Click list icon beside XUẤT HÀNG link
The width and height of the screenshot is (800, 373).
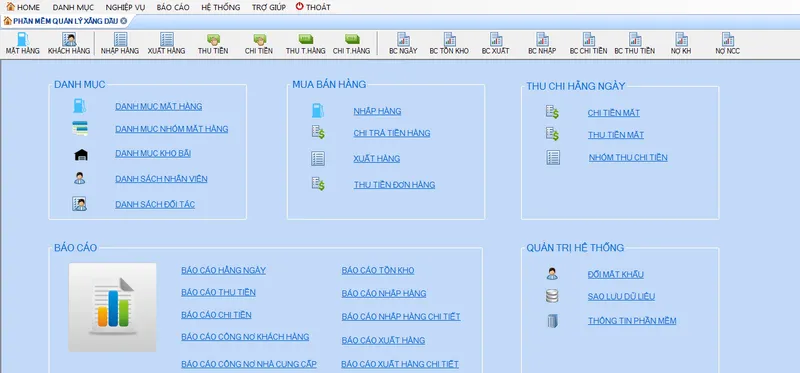click(x=318, y=159)
